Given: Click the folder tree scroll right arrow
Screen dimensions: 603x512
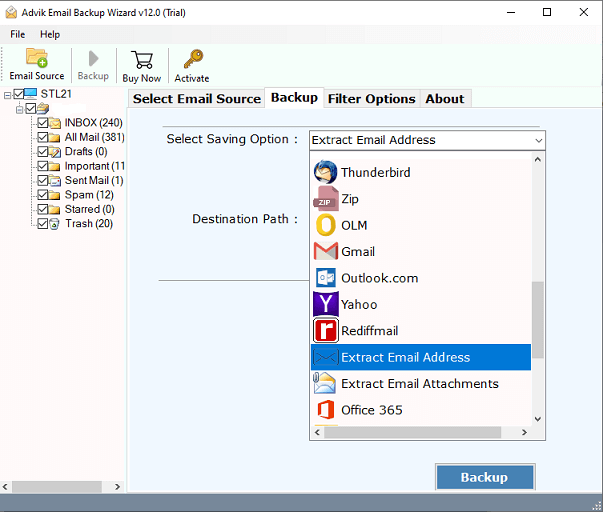Looking at the screenshot, I should coord(117,487).
